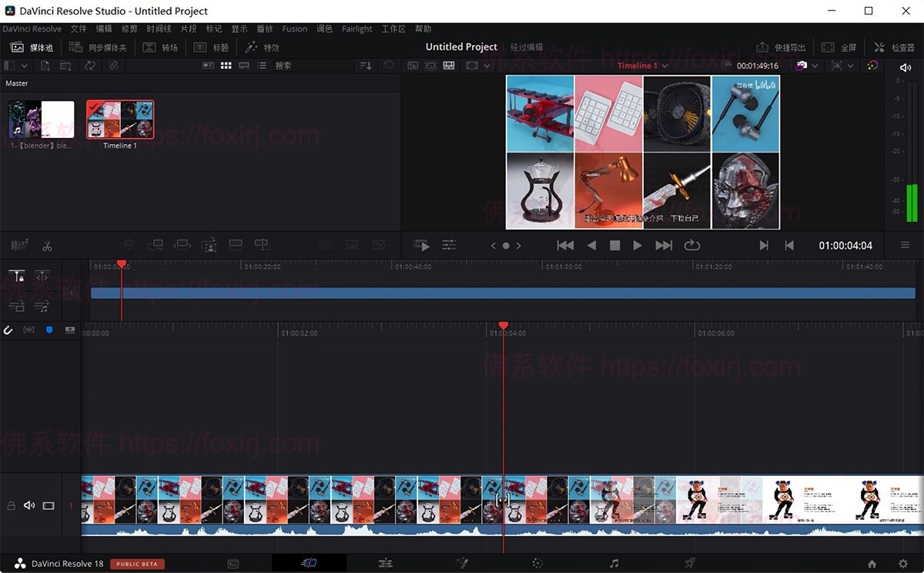Open the 标题 (Titles) panel
The image size is (924, 573).
(x=210, y=47)
